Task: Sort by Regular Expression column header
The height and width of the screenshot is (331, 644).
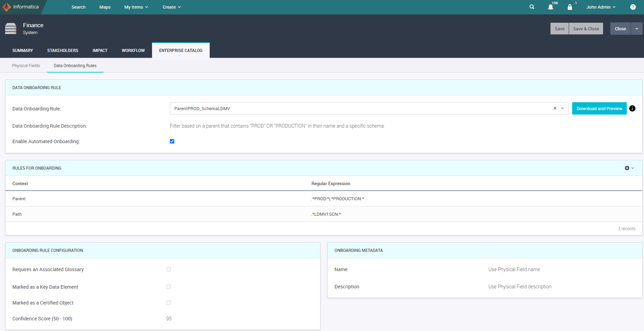Action: [x=331, y=183]
